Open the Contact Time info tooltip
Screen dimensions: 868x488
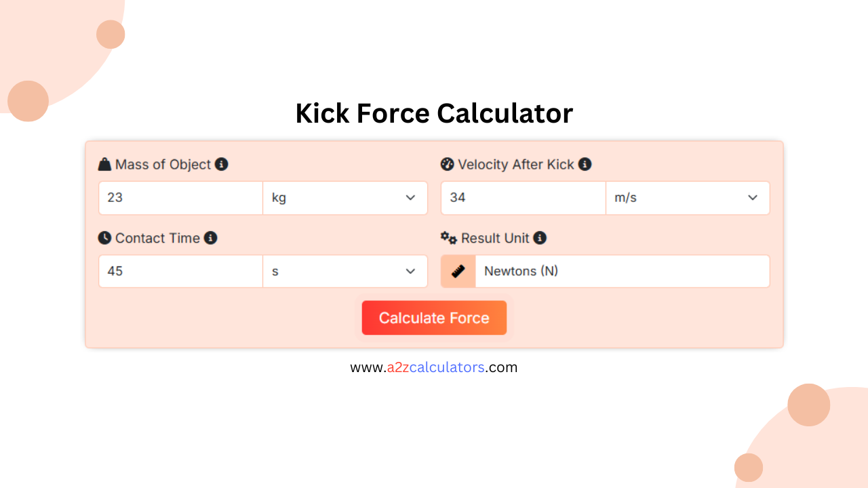pos(211,238)
